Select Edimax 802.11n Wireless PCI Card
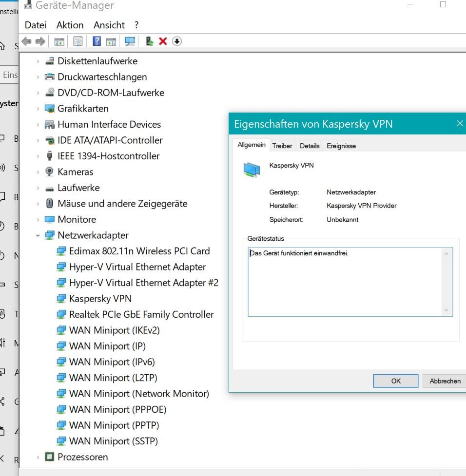 coord(139,251)
